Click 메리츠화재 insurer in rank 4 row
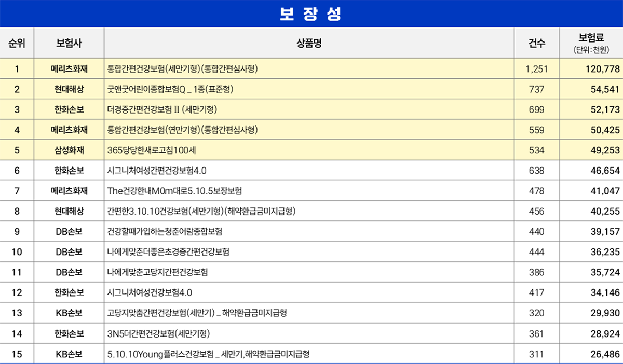 coord(69,130)
